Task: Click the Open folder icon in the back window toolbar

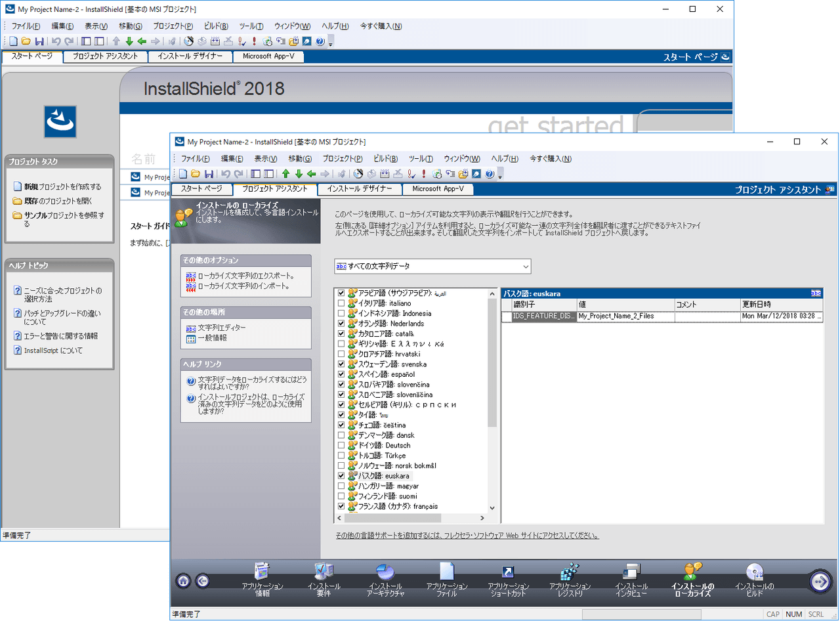Action: pos(26,41)
